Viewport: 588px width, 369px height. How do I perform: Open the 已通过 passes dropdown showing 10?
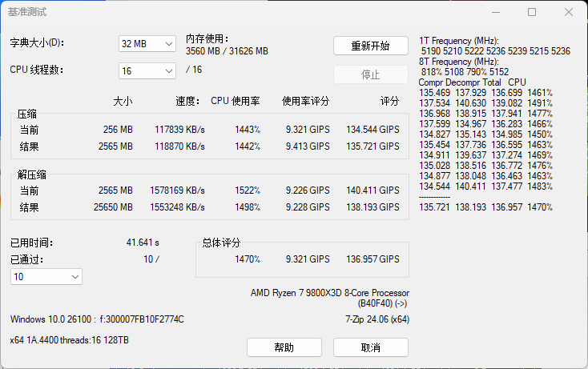coord(46,276)
